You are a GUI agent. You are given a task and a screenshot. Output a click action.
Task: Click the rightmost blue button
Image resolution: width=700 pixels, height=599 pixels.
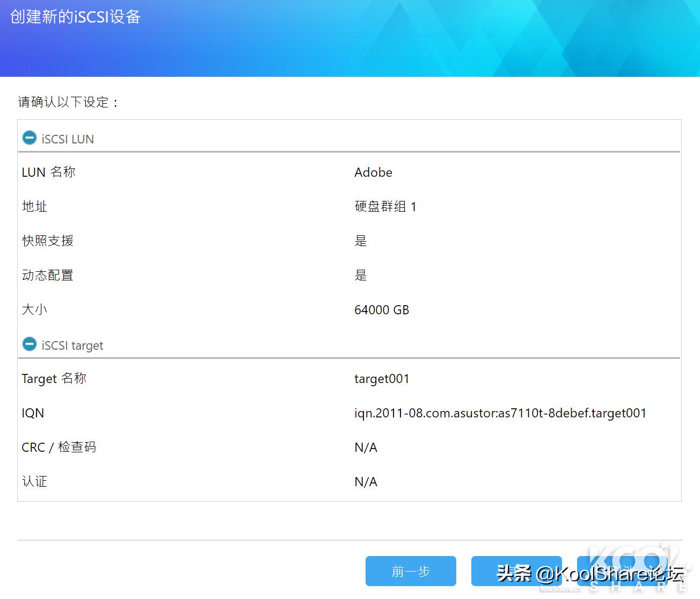tap(623, 571)
